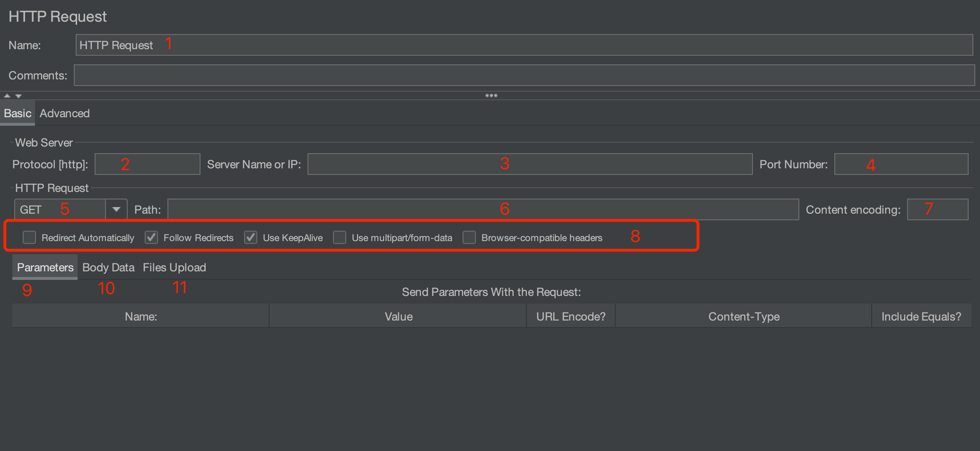Click the Content-Type column header
The width and height of the screenshot is (980, 451).
(744, 316)
